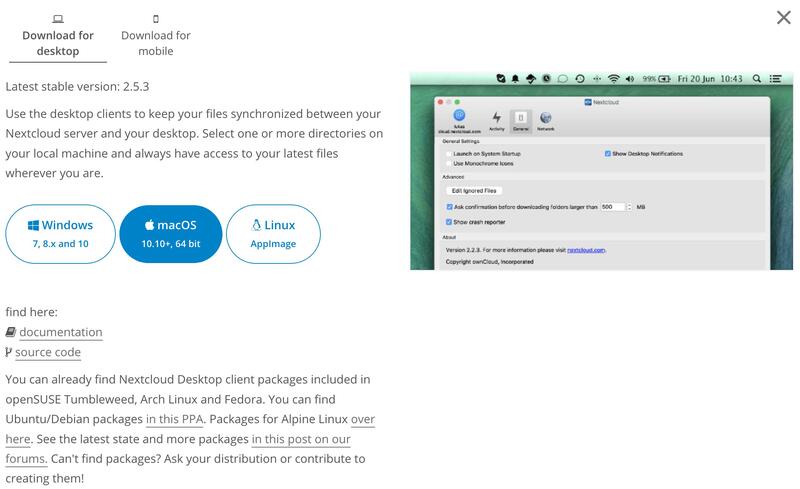
Task: Click the stepper arrows beside the 500 field
Action: 629,207
